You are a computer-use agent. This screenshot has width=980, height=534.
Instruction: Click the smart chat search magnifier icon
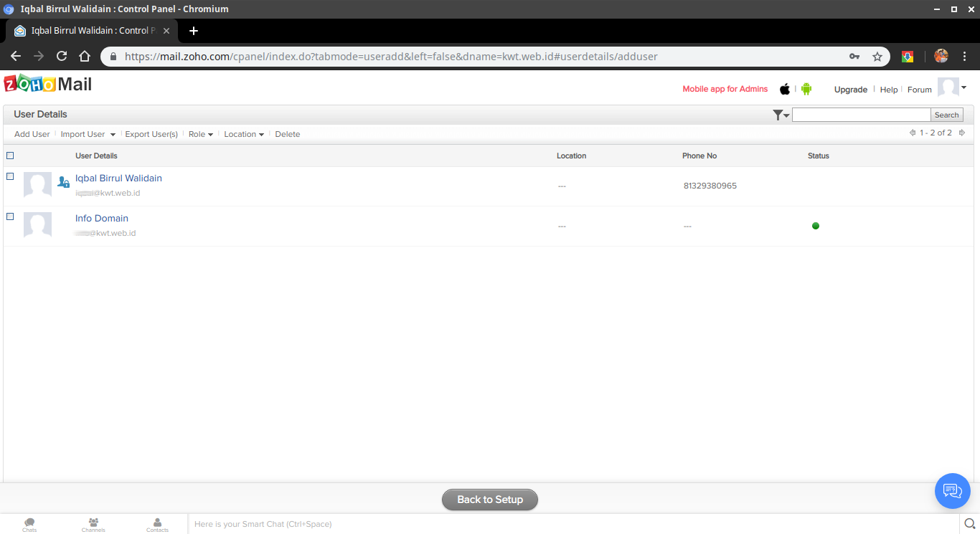969,524
